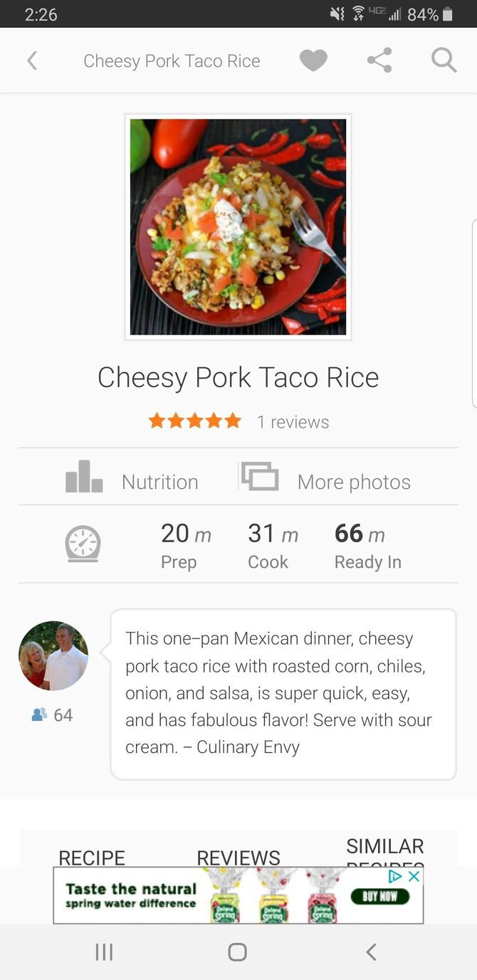Screen dimensions: 477x980
Task: Share the Cheesy Pork Taco Rice recipe
Action: [379, 60]
